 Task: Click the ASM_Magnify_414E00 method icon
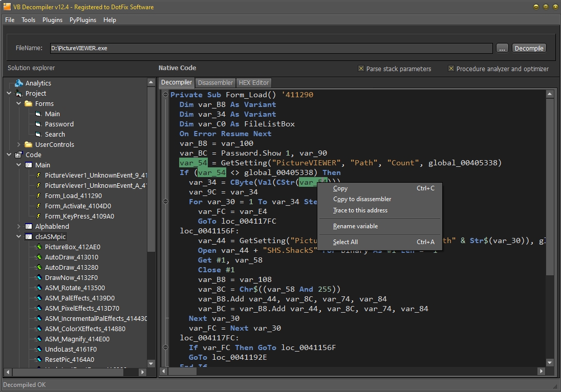[x=38, y=339]
